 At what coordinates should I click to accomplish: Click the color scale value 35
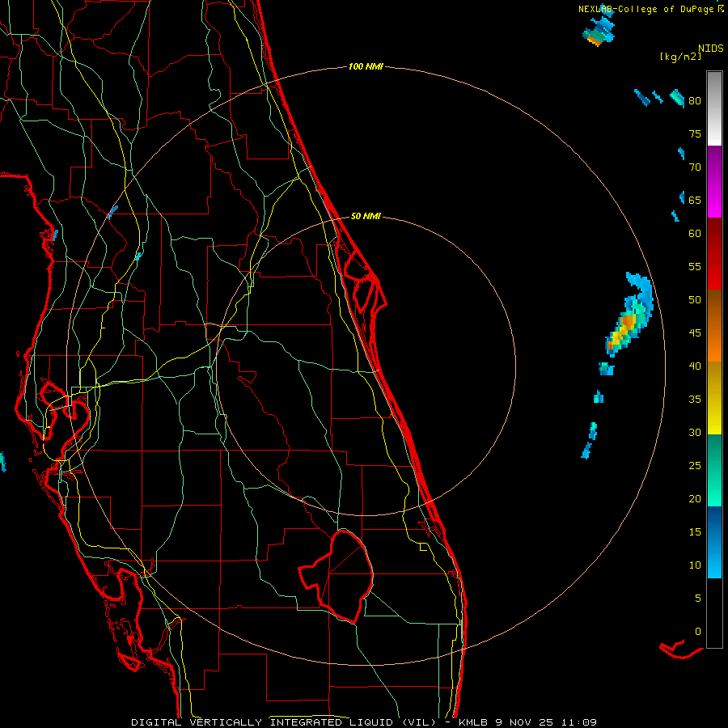click(x=695, y=400)
